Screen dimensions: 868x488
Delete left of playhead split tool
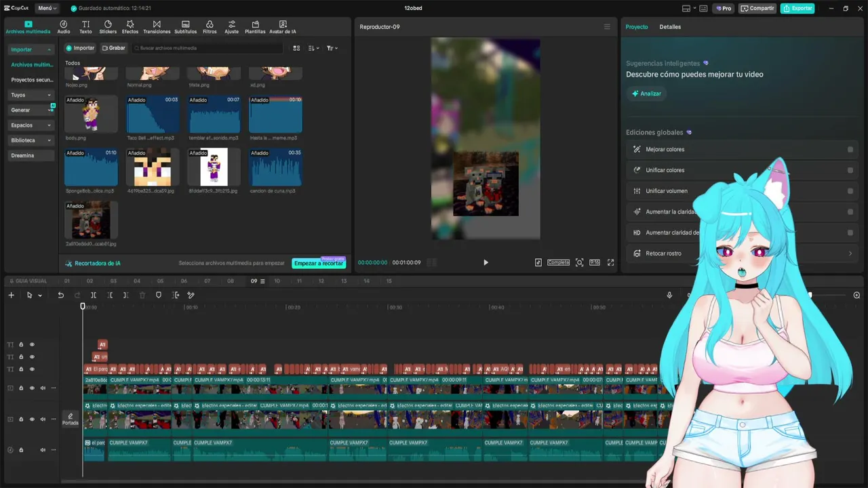click(110, 295)
